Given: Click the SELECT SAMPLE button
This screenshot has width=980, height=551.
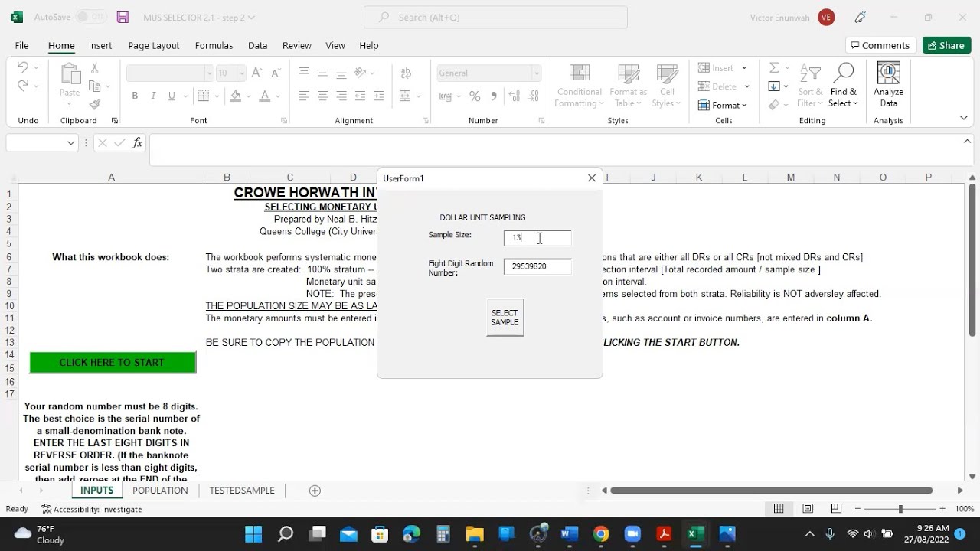Looking at the screenshot, I should 505,318.
